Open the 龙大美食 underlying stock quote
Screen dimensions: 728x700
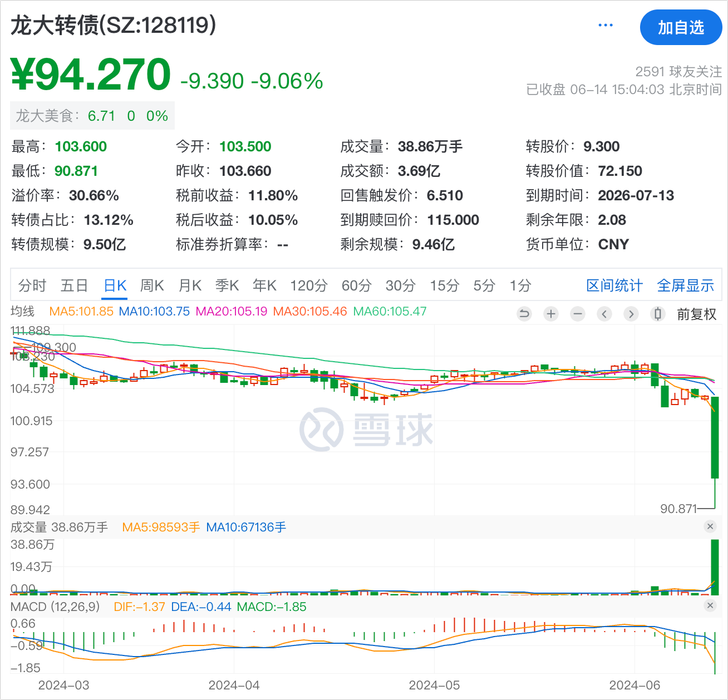(92, 116)
